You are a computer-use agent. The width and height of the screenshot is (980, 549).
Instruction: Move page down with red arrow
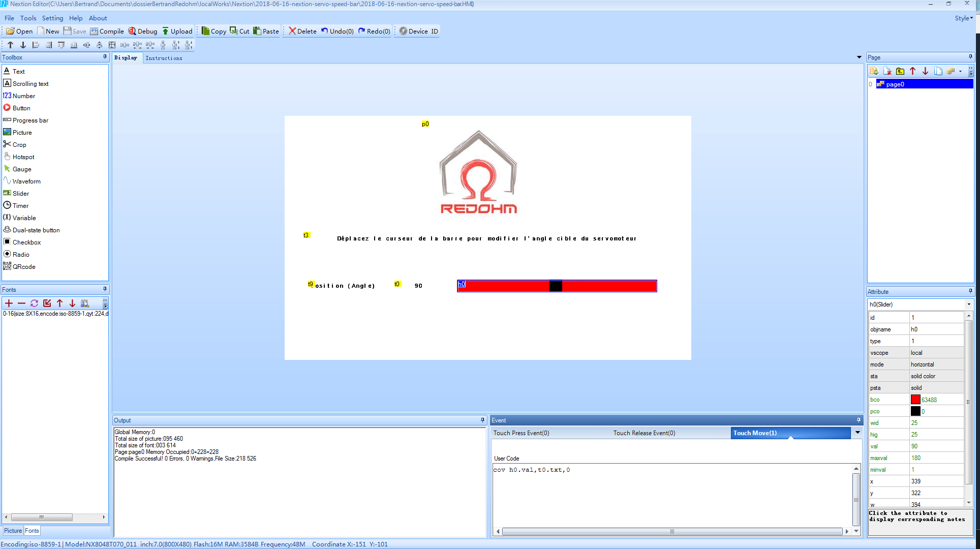point(925,71)
